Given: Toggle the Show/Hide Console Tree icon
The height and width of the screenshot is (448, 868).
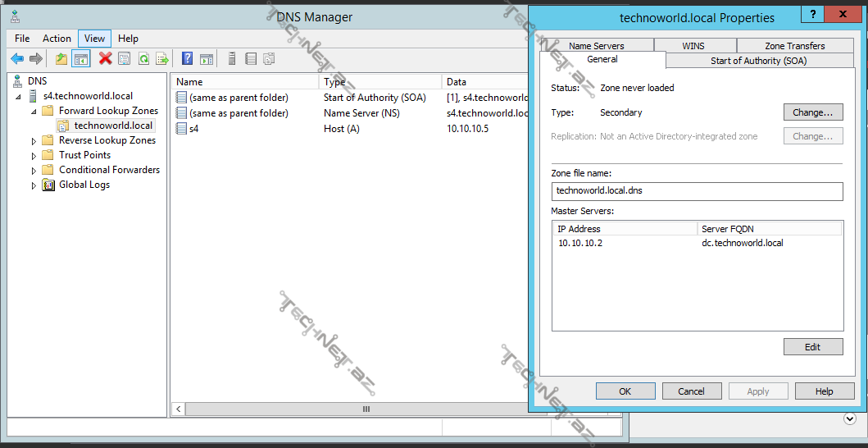Looking at the screenshot, I should point(81,58).
